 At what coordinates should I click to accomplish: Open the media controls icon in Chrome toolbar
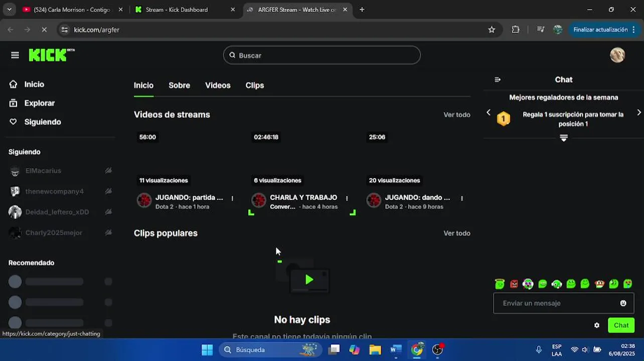click(x=541, y=30)
